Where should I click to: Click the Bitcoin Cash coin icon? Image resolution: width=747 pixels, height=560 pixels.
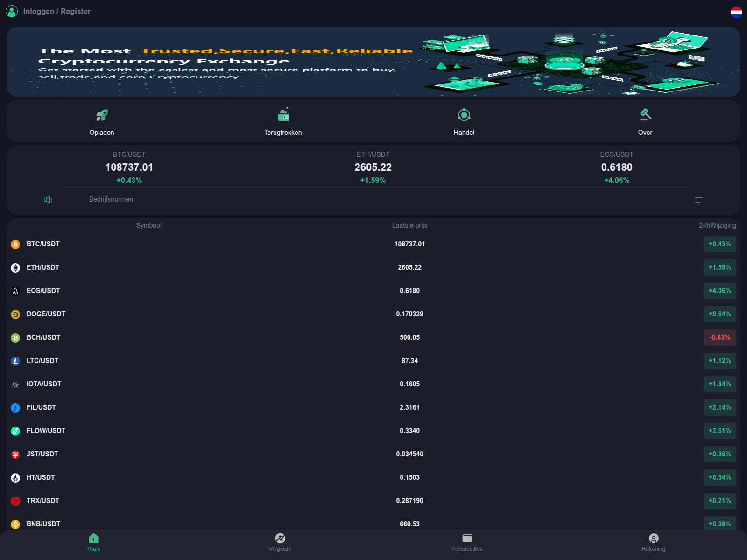[15, 338]
